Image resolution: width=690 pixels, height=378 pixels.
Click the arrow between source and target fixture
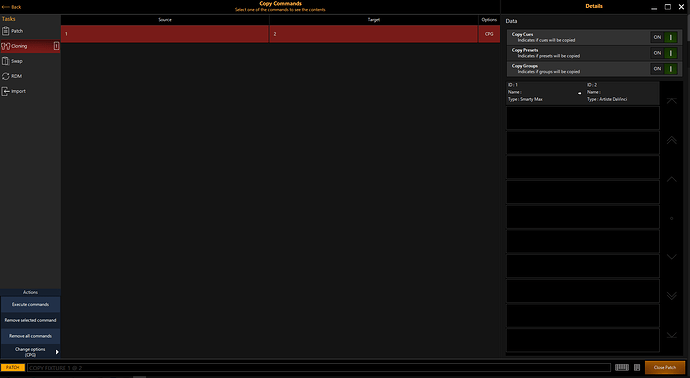580,93
